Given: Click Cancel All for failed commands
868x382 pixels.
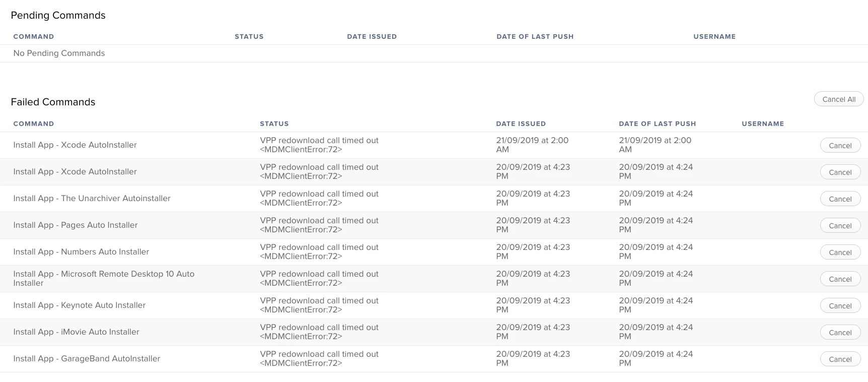Looking at the screenshot, I should tap(839, 99).
